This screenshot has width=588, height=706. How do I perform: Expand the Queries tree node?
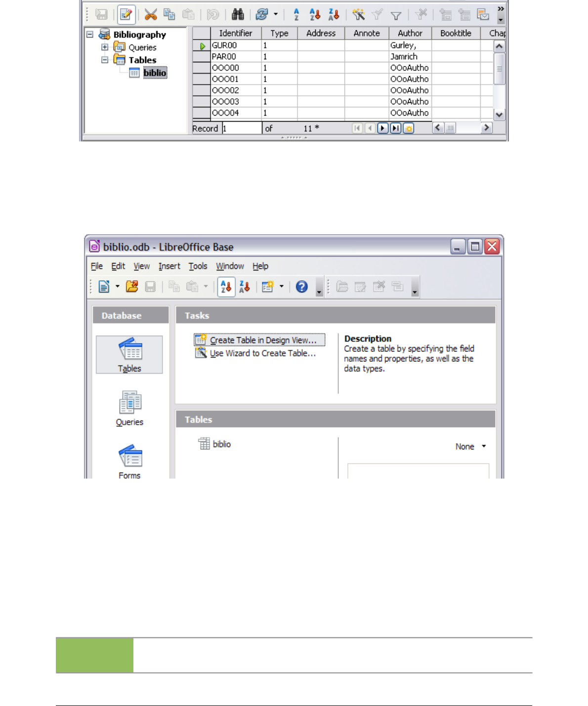click(x=105, y=47)
